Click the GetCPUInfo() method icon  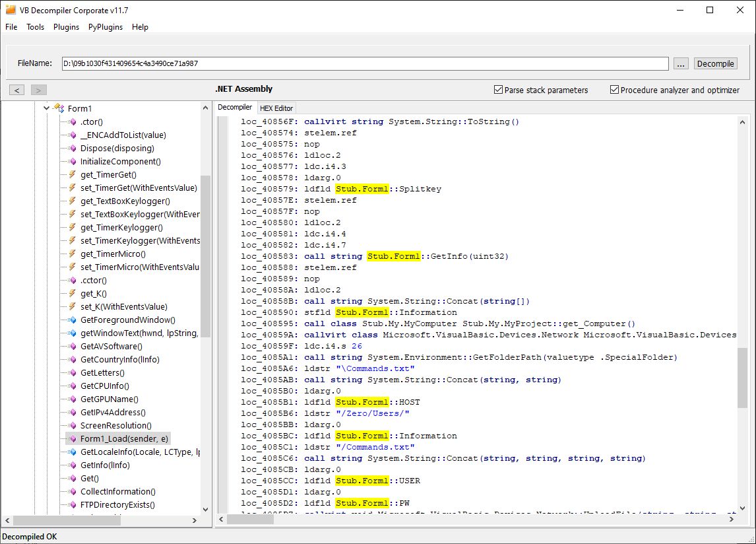(x=73, y=386)
